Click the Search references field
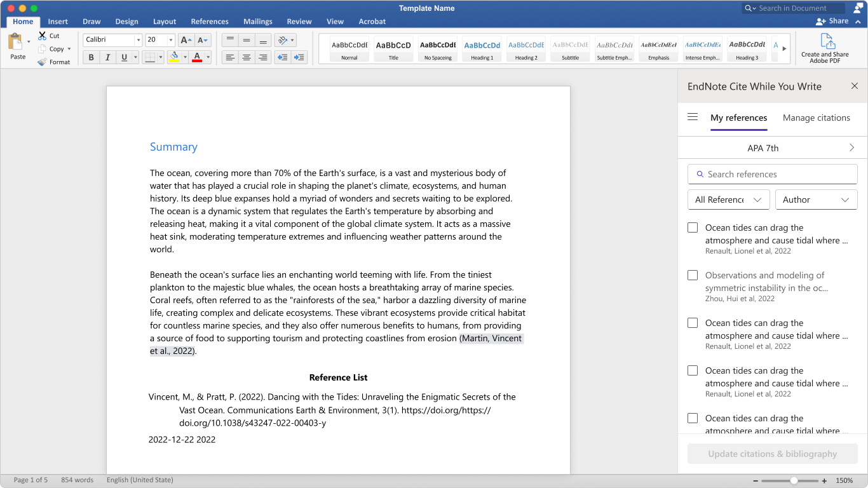Viewport: 868px width, 488px height. 773,174
